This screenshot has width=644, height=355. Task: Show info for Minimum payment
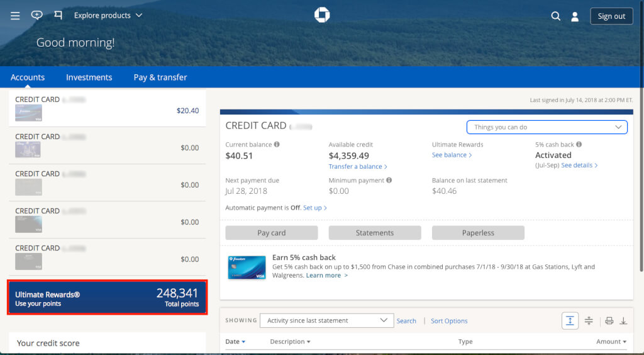click(389, 180)
